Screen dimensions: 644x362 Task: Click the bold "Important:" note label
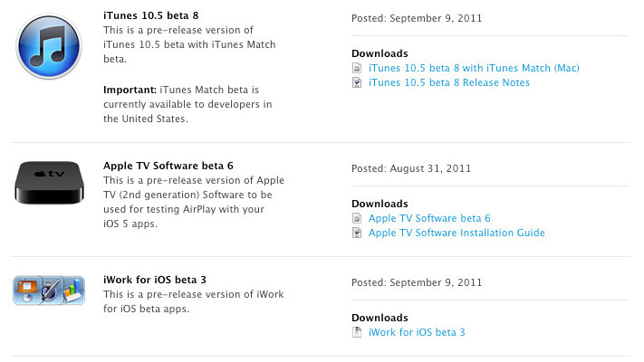coord(132,90)
